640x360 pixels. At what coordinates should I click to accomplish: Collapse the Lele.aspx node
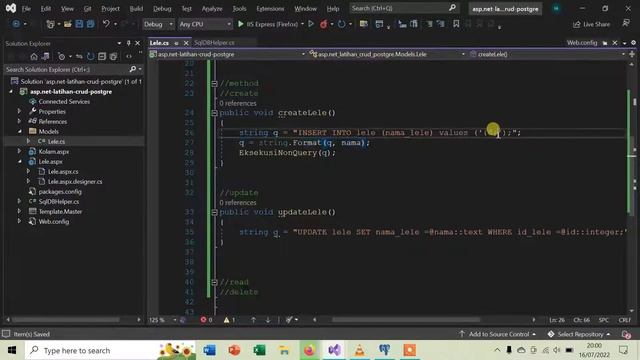[x=19, y=162]
